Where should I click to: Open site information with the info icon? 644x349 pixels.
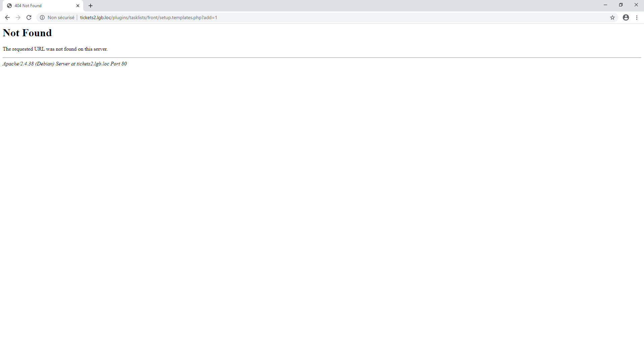click(42, 17)
